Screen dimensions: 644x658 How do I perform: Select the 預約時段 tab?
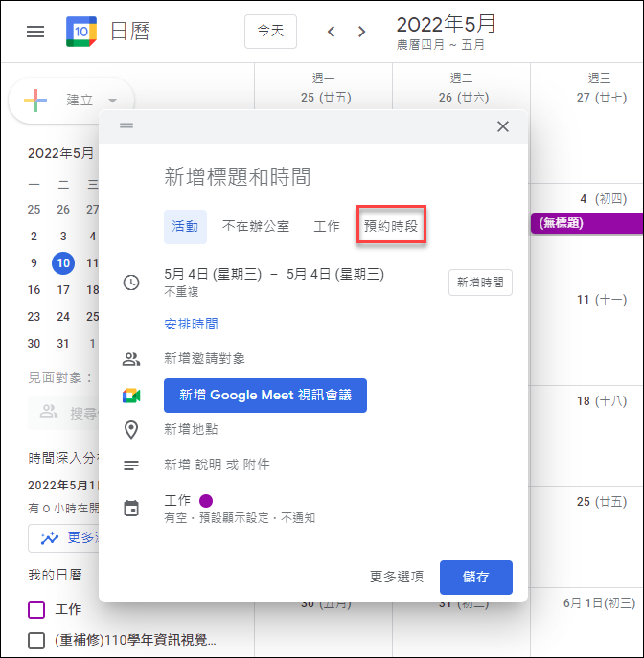[x=391, y=227]
